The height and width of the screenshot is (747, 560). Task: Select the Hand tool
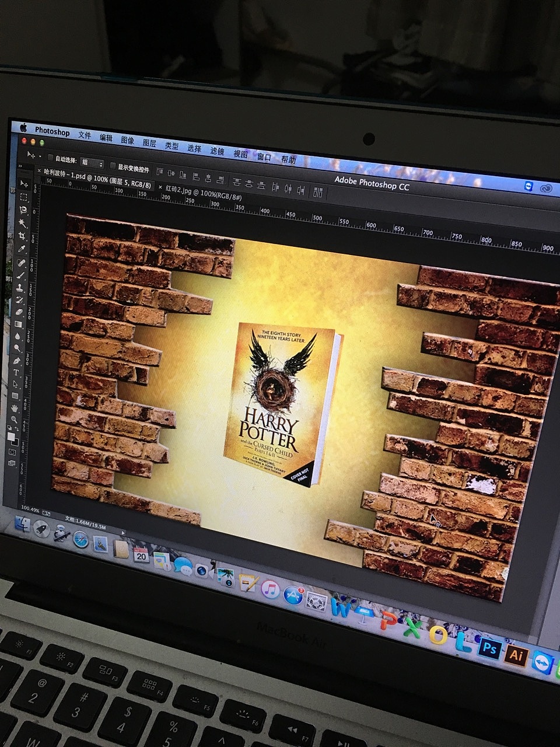14,408
